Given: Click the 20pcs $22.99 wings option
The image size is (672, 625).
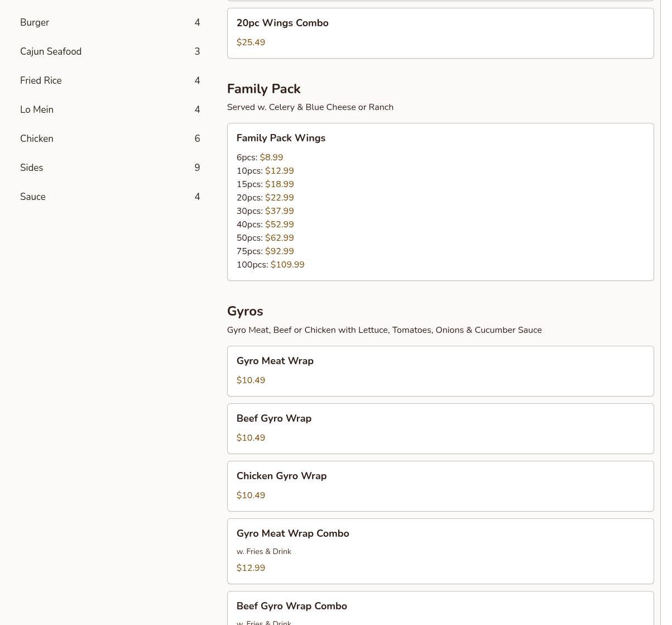Looking at the screenshot, I should (x=265, y=198).
